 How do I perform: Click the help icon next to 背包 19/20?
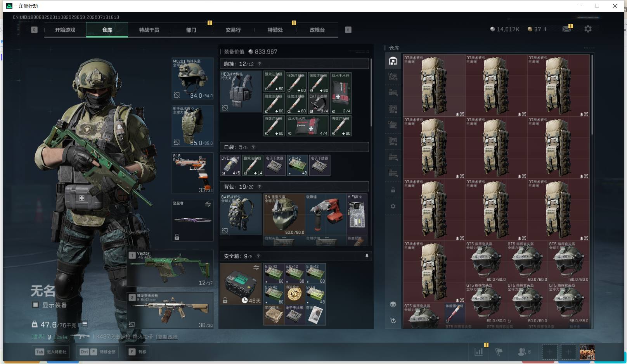[260, 187]
